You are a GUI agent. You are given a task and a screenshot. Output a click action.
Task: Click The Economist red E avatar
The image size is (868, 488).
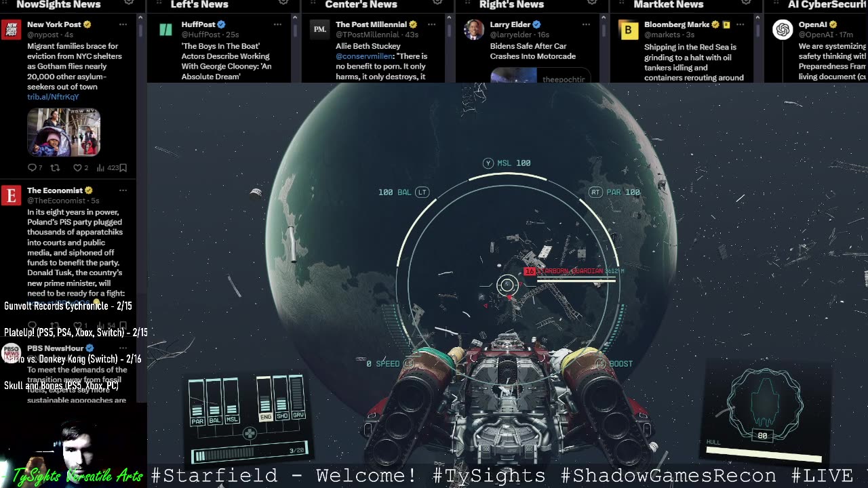(11, 197)
